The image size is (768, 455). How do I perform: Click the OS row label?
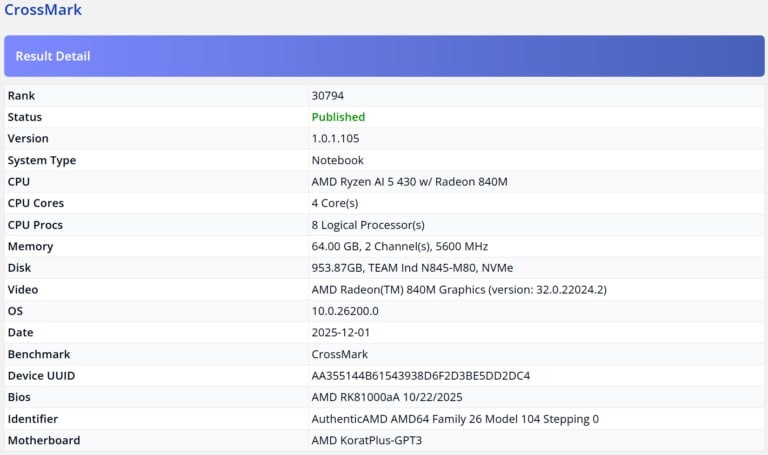point(15,311)
